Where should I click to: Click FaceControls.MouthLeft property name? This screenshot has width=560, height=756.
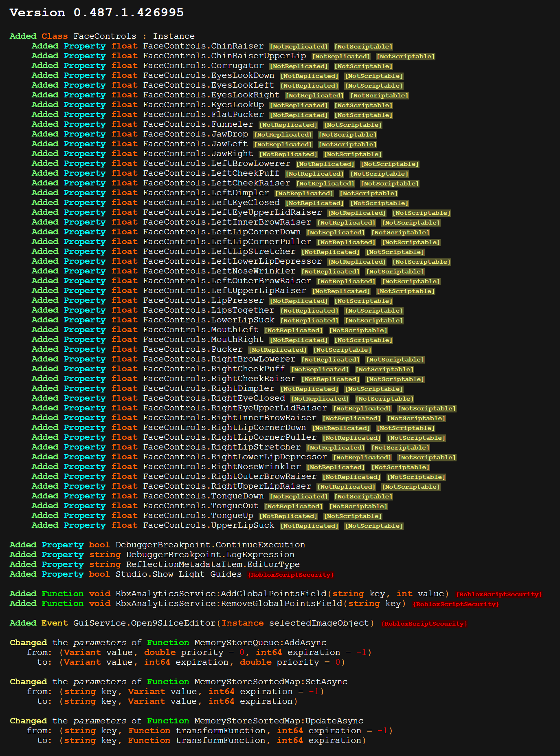201,330
